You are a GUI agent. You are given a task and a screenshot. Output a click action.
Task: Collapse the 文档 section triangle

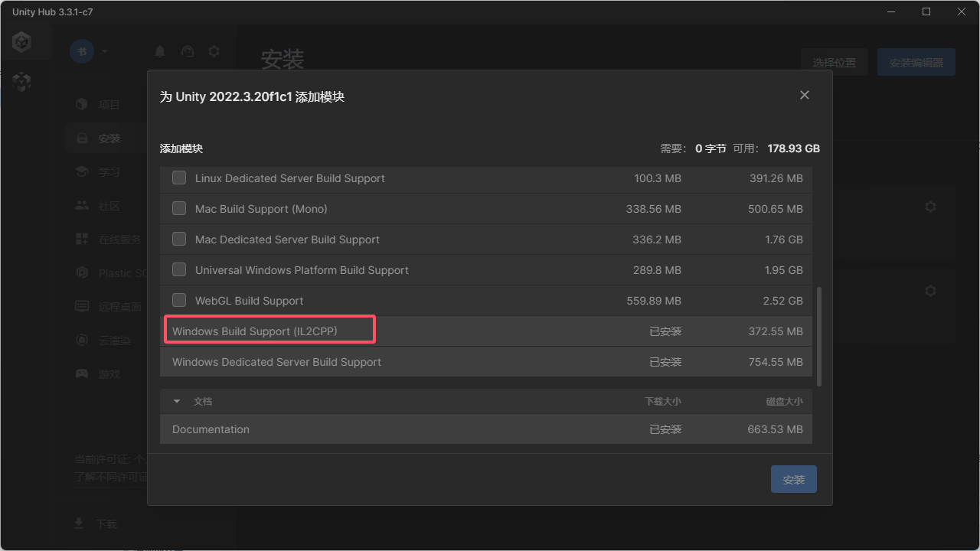(x=177, y=401)
